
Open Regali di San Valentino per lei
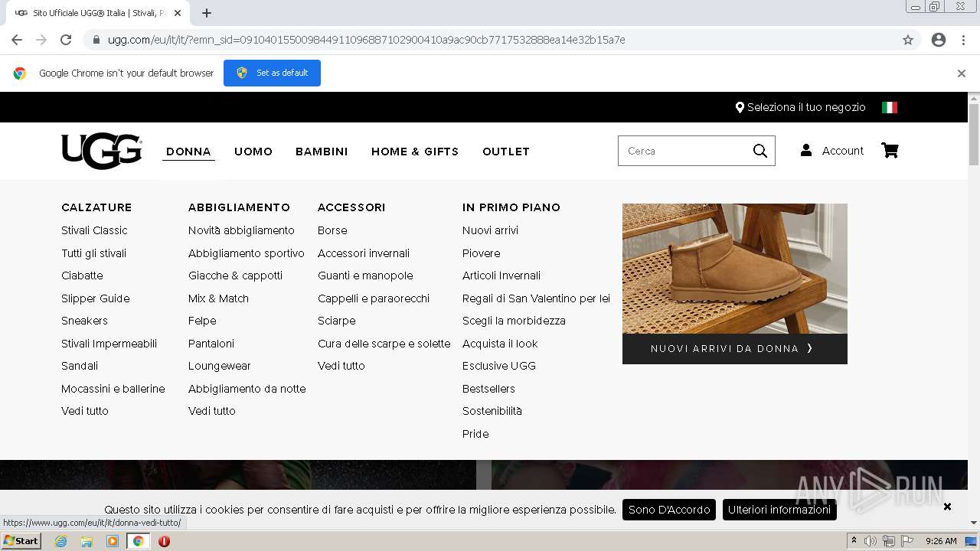(x=536, y=298)
